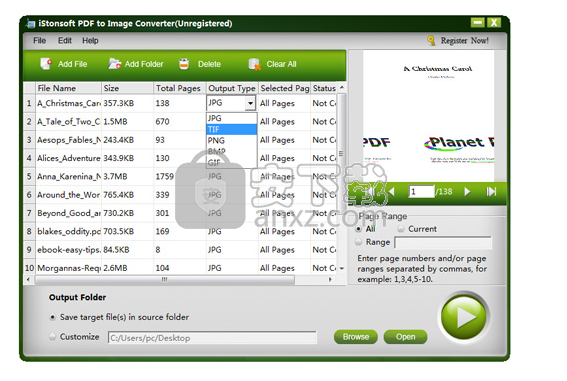
Task: Click scroll-right arrow of file list
Action: [330, 279]
